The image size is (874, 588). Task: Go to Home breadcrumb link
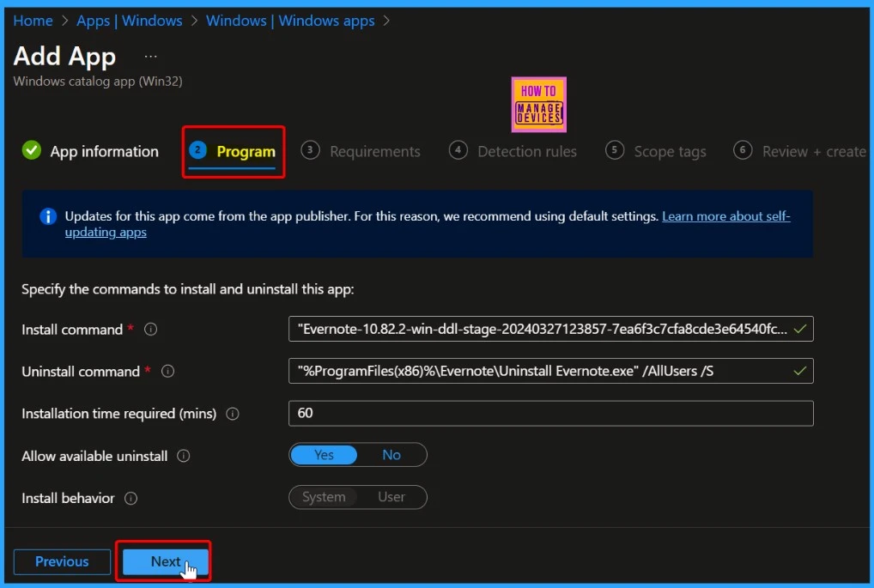click(33, 21)
